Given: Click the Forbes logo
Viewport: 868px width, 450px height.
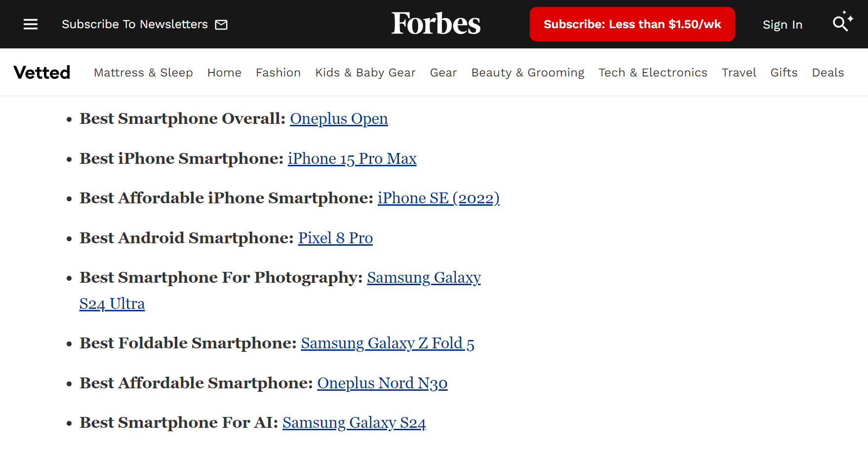Looking at the screenshot, I should (x=435, y=24).
